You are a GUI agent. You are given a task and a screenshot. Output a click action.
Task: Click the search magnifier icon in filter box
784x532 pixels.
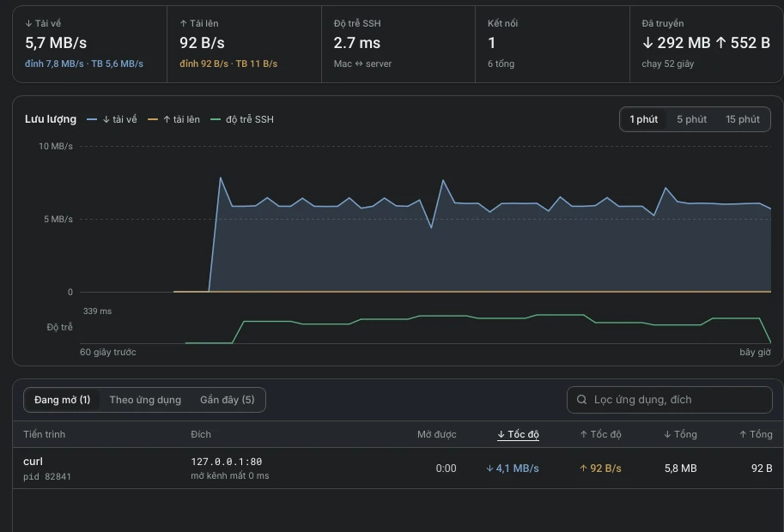click(581, 400)
